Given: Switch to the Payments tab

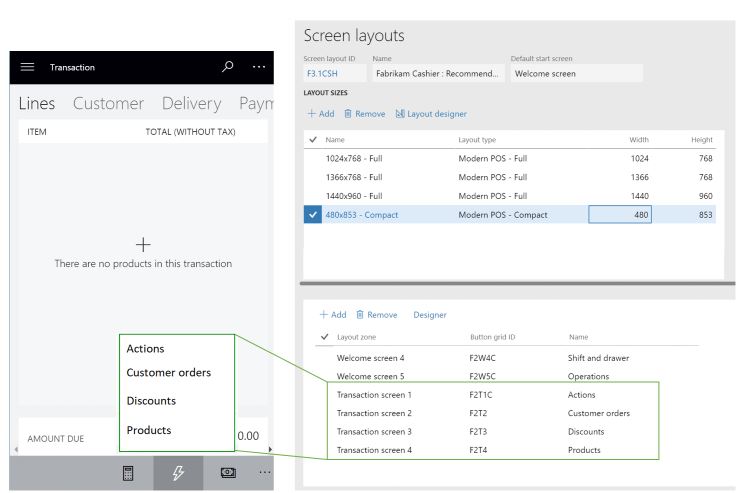Looking at the screenshot, I should coord(256,104).
